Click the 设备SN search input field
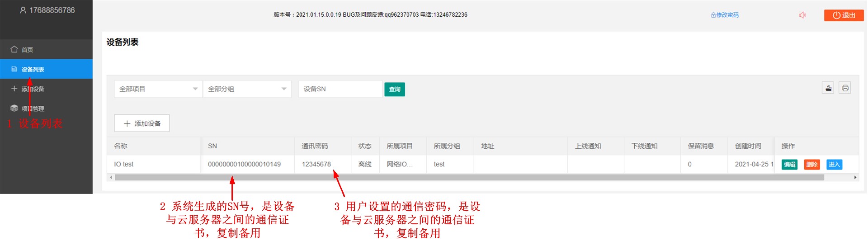The height and width of the screenshot is (241, 868). point(340,89)
